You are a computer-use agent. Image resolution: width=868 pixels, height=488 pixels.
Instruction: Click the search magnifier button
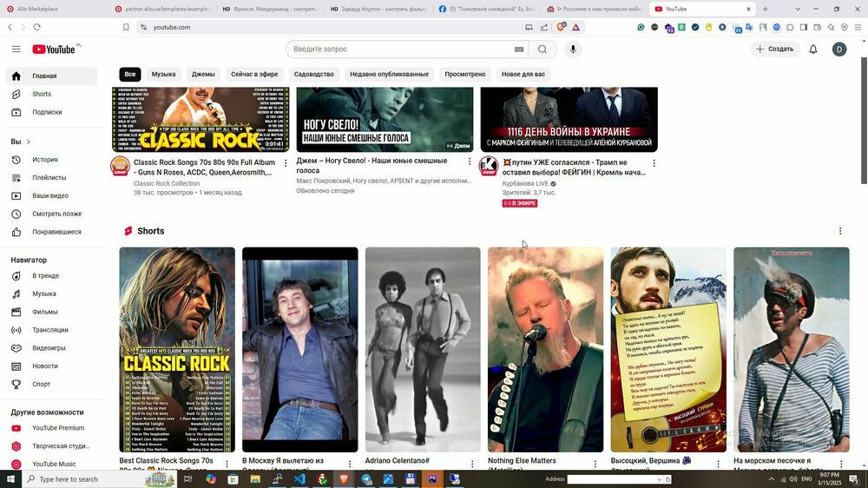(x=542, y=49)
